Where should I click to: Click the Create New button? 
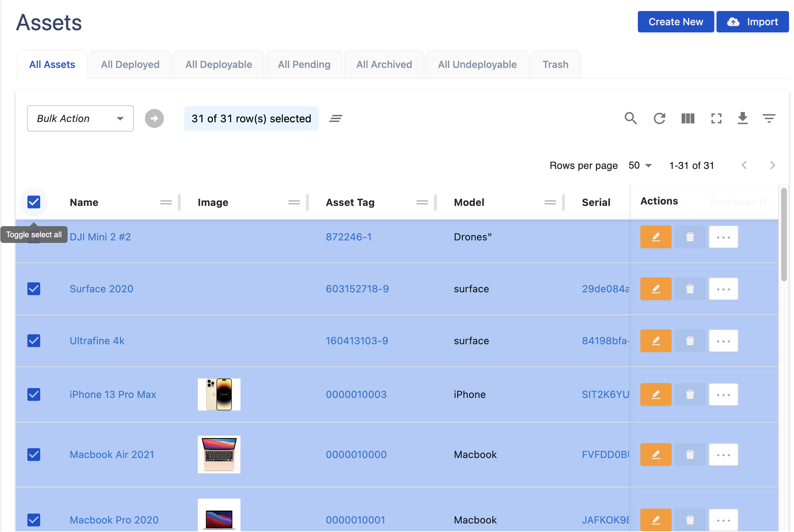click(x=676, y=22)
